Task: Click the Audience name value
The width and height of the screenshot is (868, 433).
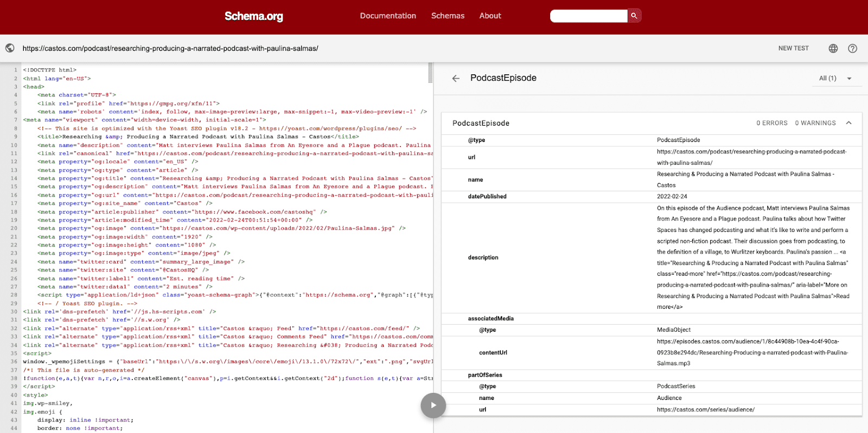Action: 669,398
